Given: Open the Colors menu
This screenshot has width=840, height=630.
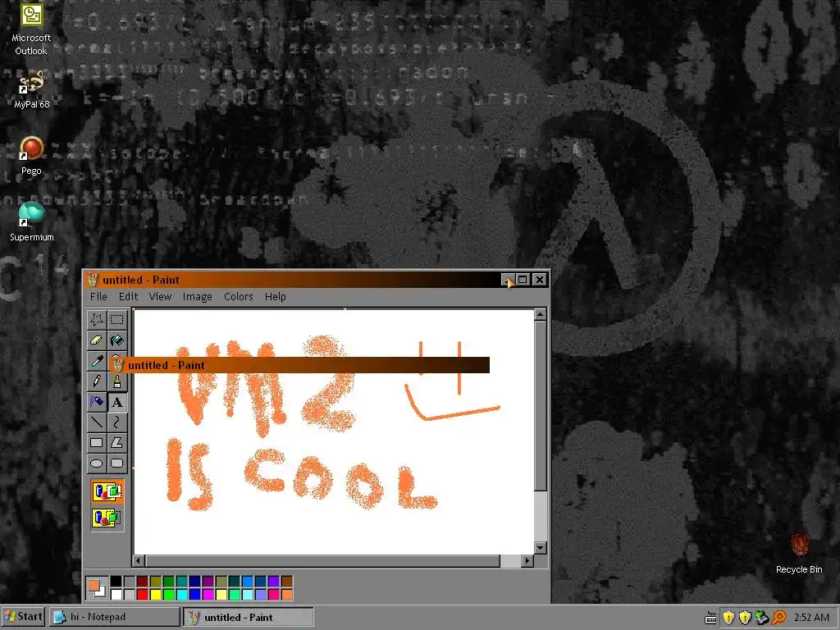Looking at the screenshot, I should coord(239,296).
